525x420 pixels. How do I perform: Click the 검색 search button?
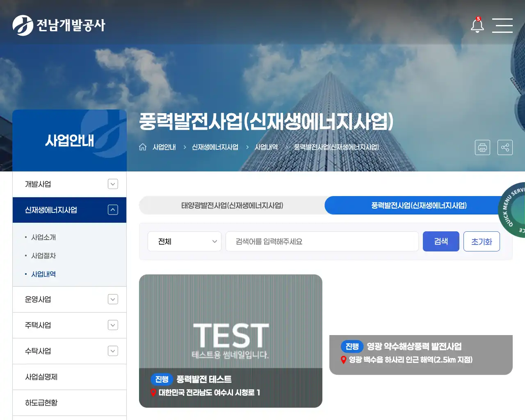pos(441,241)
